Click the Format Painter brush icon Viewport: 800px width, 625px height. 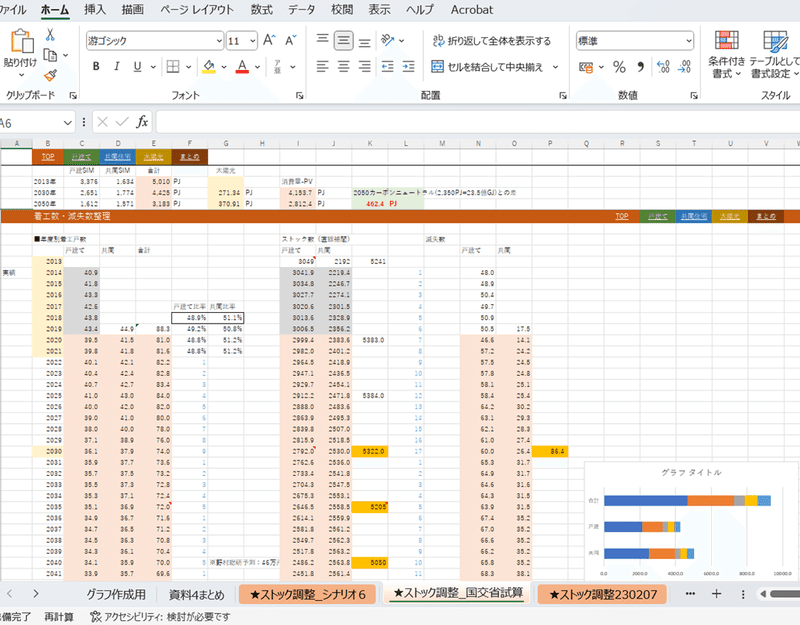click(50, 76)
